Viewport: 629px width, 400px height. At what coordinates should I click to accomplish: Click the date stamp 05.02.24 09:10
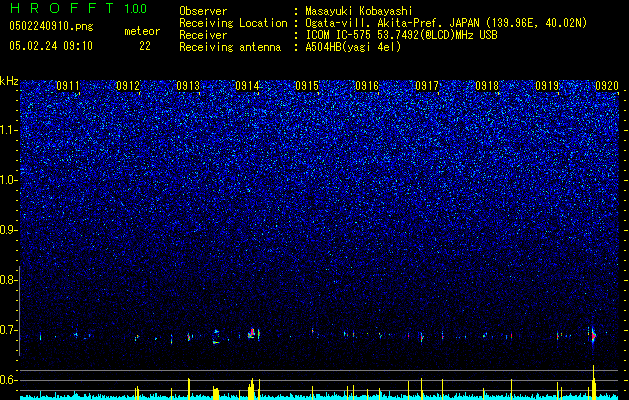pyautogui.click(x=51, y=46)
